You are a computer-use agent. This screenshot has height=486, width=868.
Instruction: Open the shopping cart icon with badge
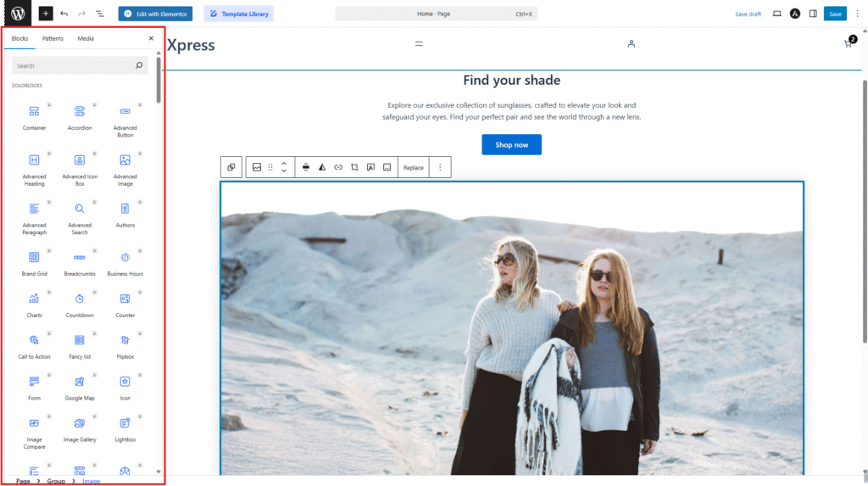pos(849,42)
